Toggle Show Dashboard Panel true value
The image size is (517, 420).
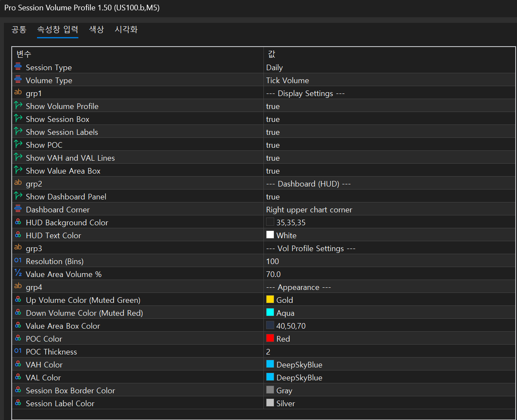(x=273, y=197)
